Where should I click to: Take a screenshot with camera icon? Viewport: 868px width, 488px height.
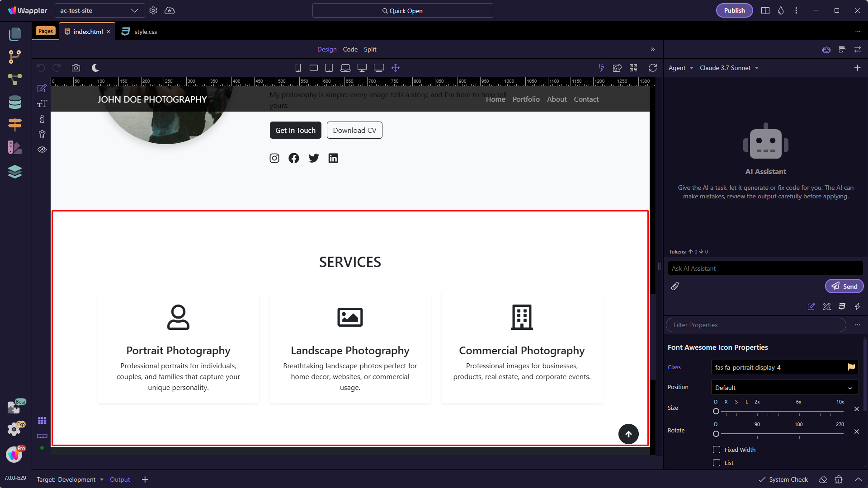pyautogui.click(x=76, y=68)
